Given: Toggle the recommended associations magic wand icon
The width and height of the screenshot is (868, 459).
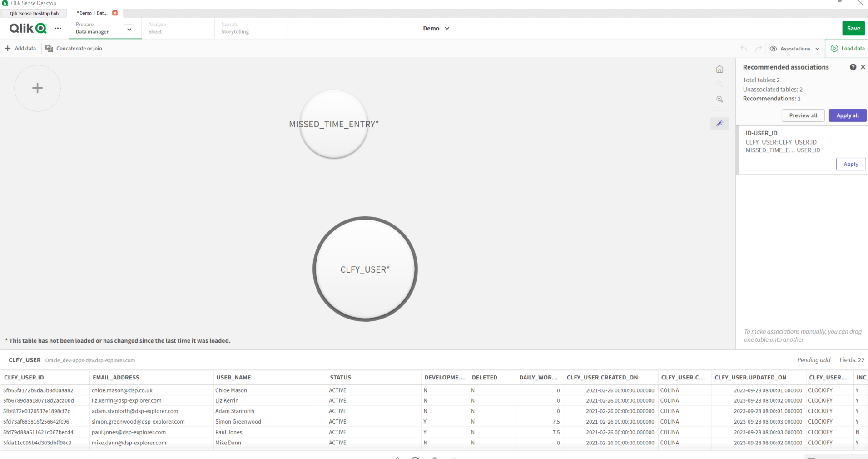Looking at the screenshot, I should [x=719, y=124].
